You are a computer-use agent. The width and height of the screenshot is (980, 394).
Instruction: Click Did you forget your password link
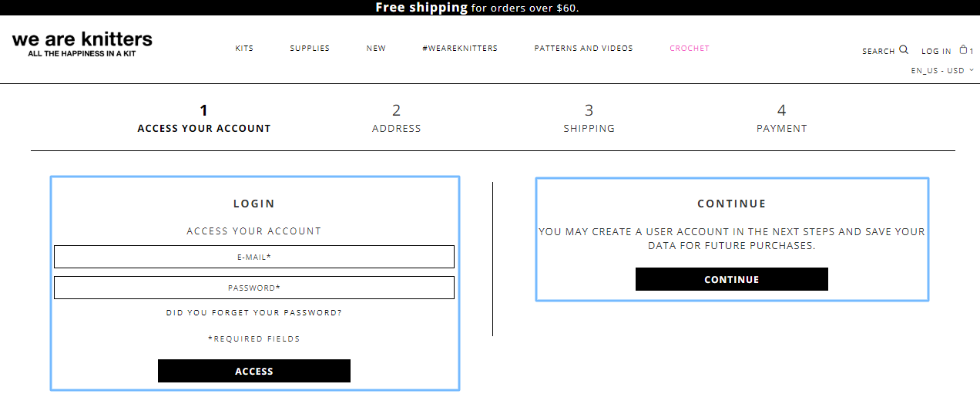pos(254,313)
